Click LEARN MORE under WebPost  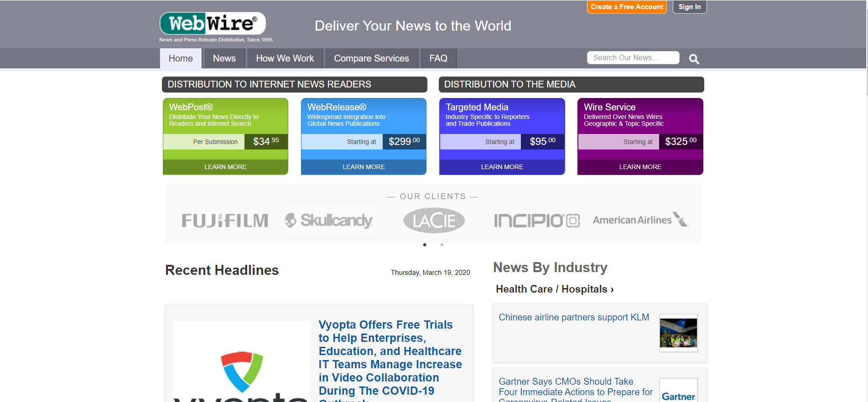pos(225,167)
